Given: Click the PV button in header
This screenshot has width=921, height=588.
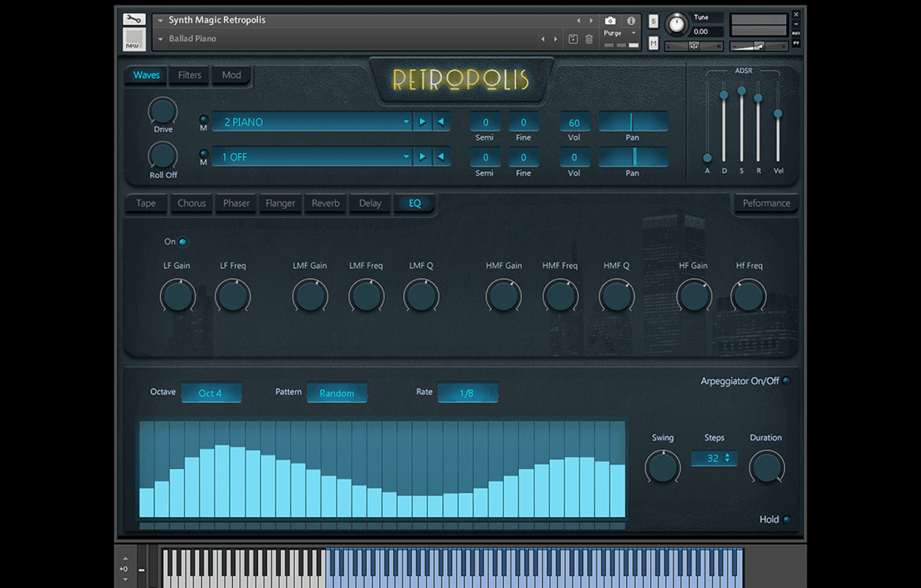Looking at the screenshot, I should (796, 44).
